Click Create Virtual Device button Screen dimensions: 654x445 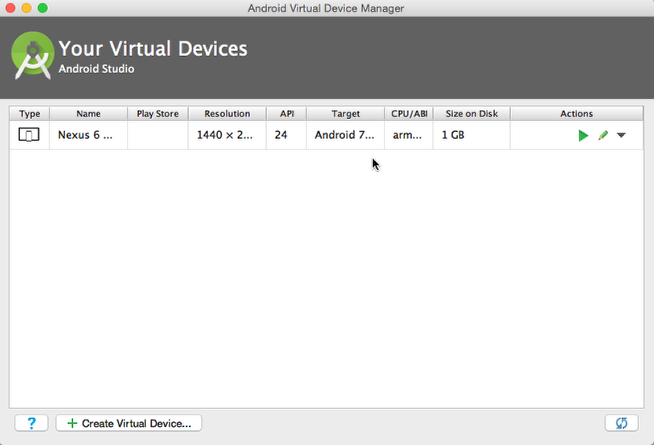tap(129, 423)
